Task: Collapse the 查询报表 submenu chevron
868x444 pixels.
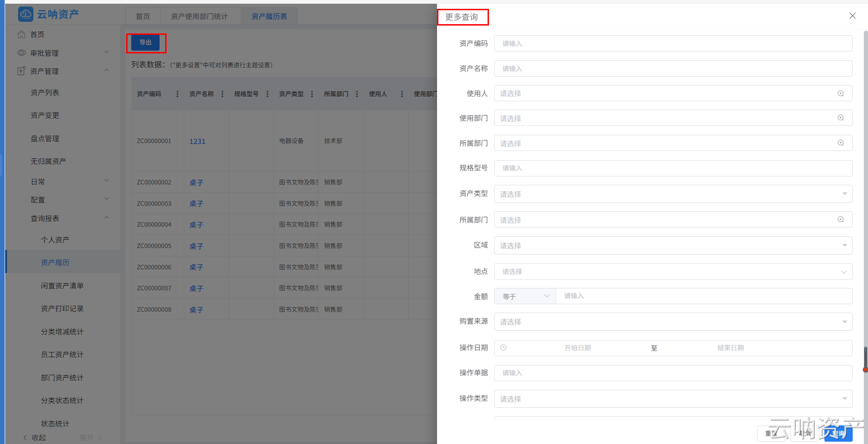Action: (x=107, y=217)
